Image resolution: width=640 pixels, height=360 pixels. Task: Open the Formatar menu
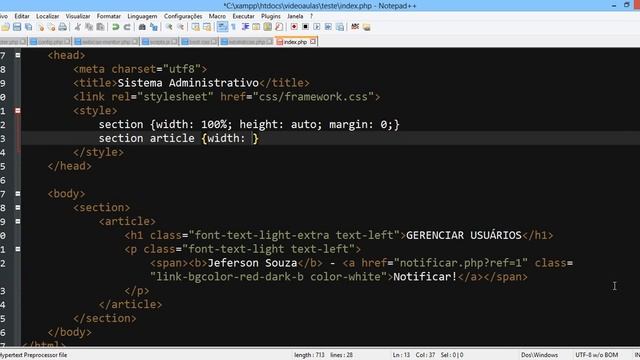[x=109, y=16]
